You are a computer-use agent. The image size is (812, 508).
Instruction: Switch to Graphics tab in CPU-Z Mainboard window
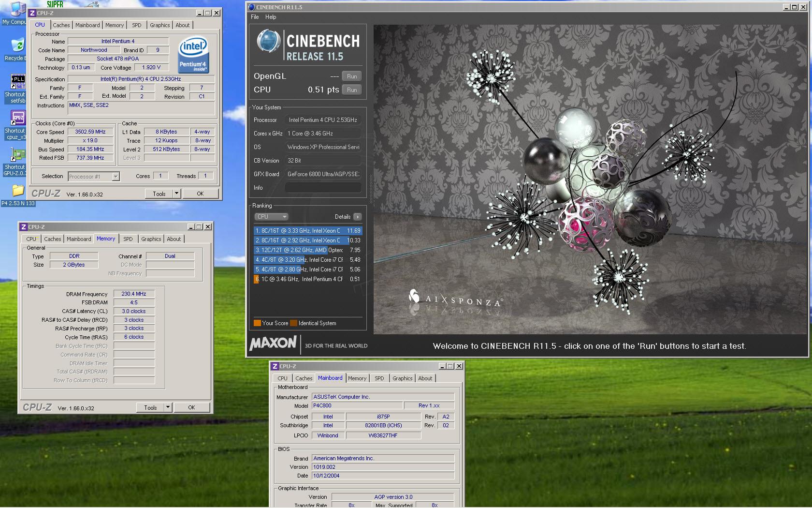(x=403, y=378)
